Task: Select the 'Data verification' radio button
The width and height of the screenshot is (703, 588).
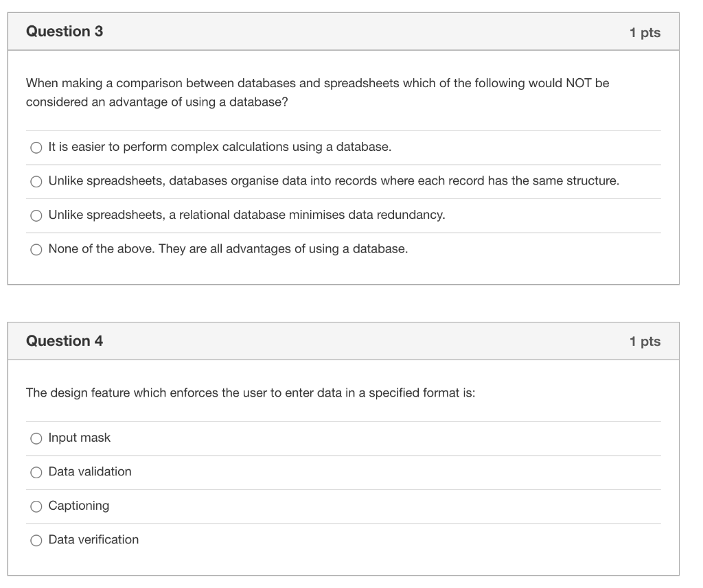Action: (x=36, y=541)
